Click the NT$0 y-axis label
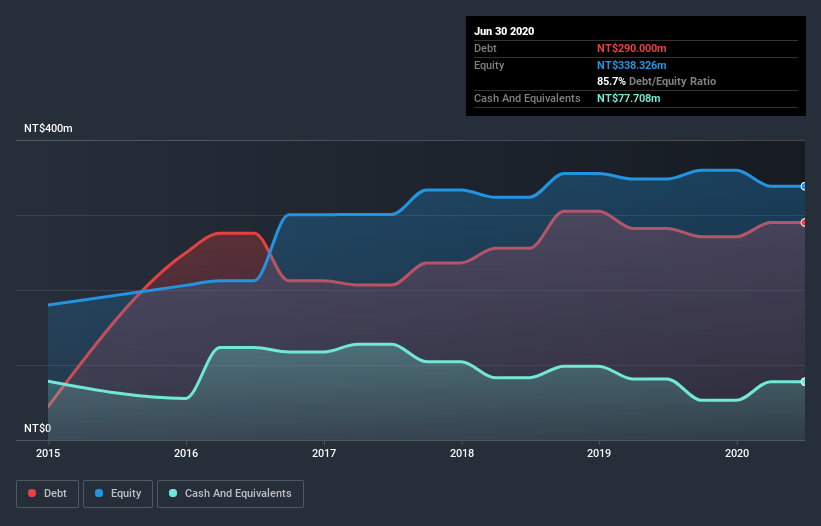The width and height of the screenshot is (821, 526). (38, 428)
